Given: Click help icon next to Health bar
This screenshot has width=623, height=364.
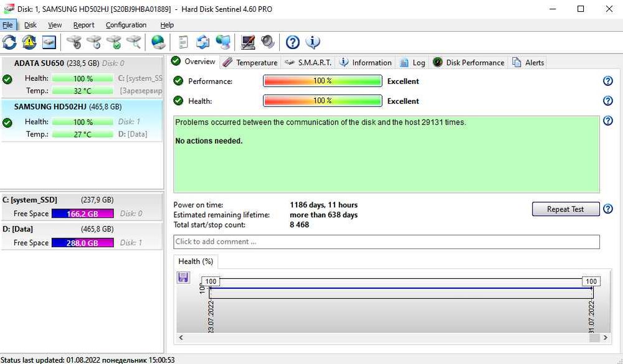Looking at the screenshot, I should click(608, 100).
